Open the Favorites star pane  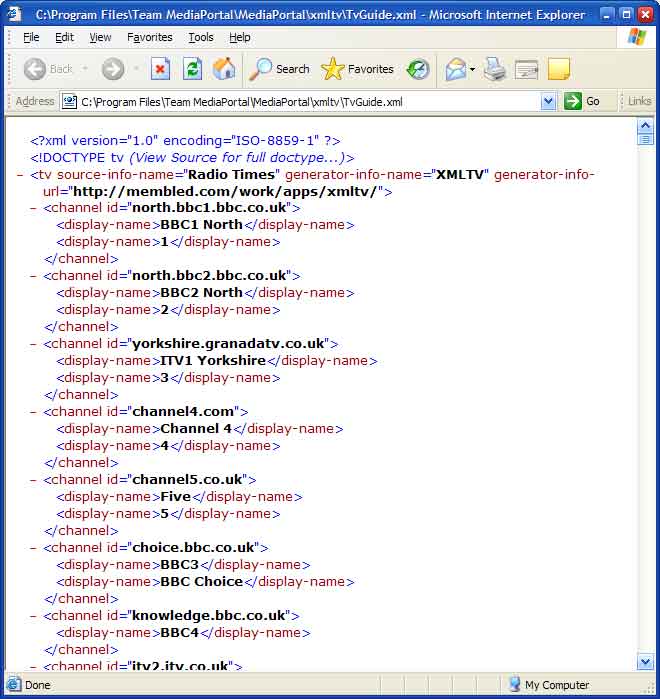(x=357, y=69)
